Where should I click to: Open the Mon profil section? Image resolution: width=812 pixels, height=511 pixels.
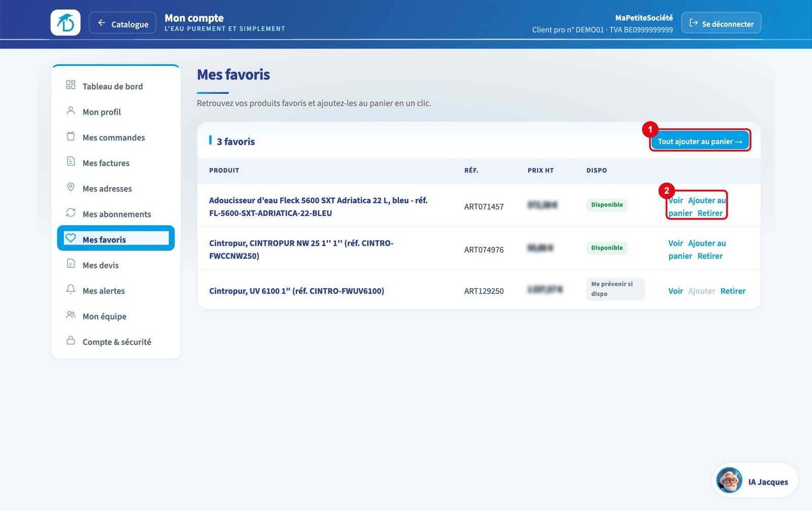coord(116,112)
